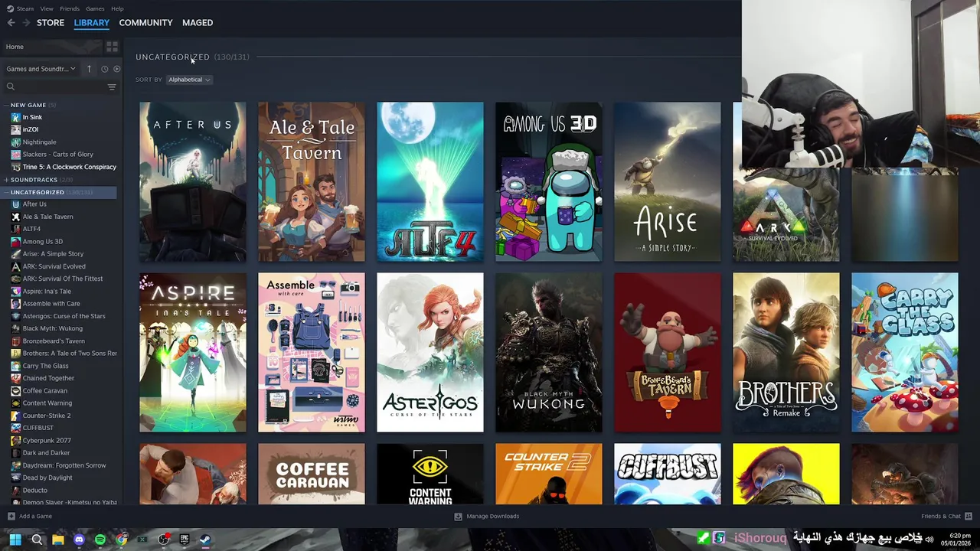
Task: Open the View menu
Action: 47,8
